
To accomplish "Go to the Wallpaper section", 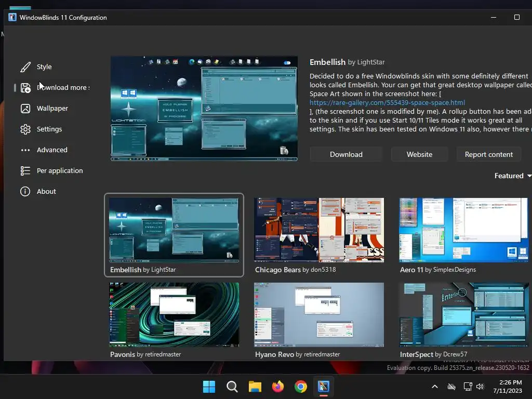I will (x=52, y=108).
